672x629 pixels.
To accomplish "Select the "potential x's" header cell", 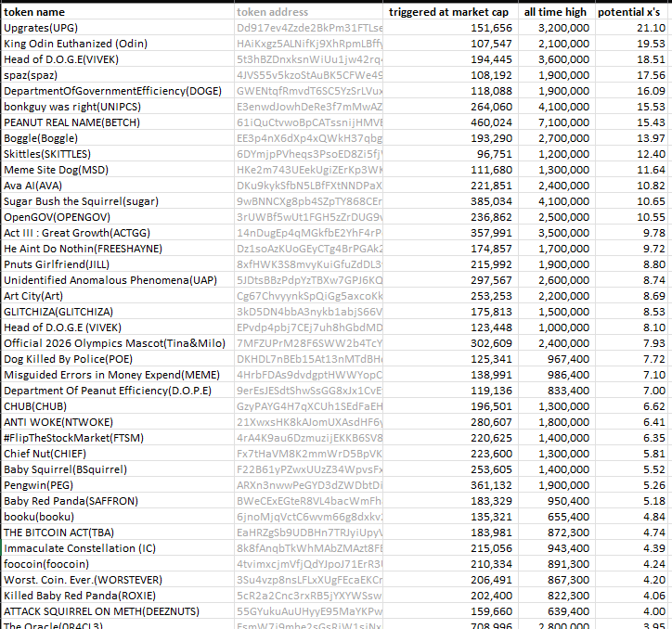I will click(632, 12).
